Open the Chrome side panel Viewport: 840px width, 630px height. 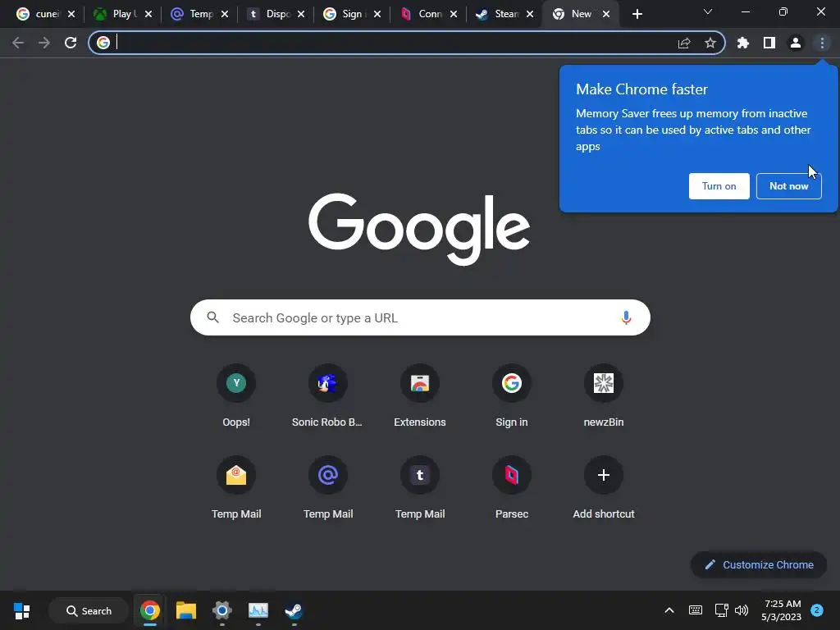[x=769, y=43]
